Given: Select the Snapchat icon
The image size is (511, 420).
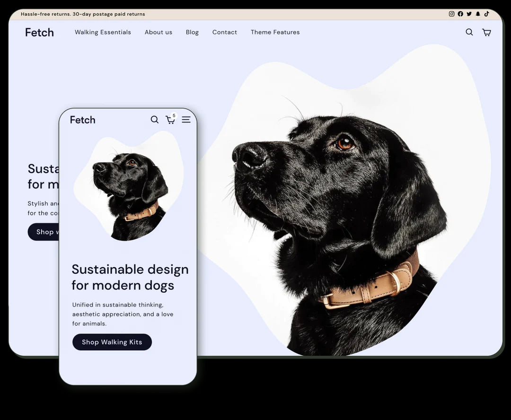Looking at the screenshot, I should click(478, 14).
